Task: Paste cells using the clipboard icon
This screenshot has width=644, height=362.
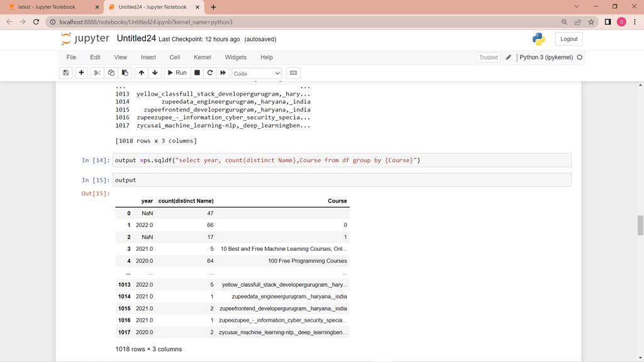Action: (124, 72)
